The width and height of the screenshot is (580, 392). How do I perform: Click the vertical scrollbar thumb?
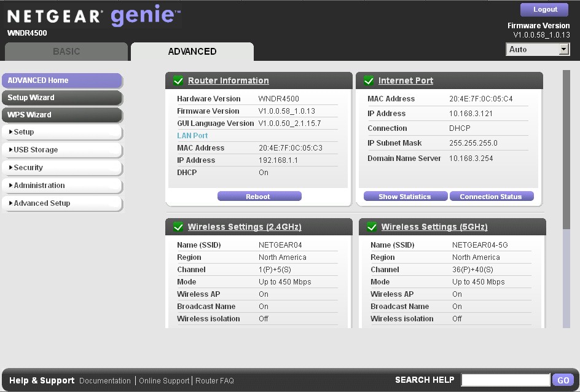click(x=566, y=150)
